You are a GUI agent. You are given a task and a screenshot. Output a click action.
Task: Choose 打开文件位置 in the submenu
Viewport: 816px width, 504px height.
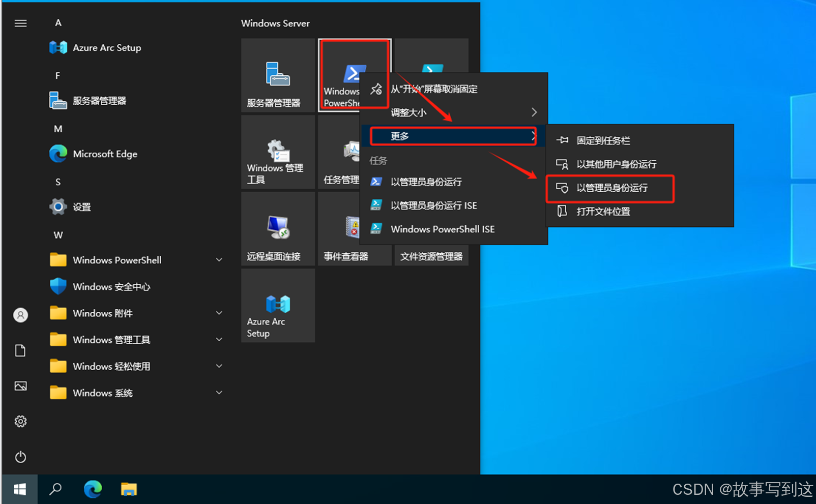[x=639, y=211]
